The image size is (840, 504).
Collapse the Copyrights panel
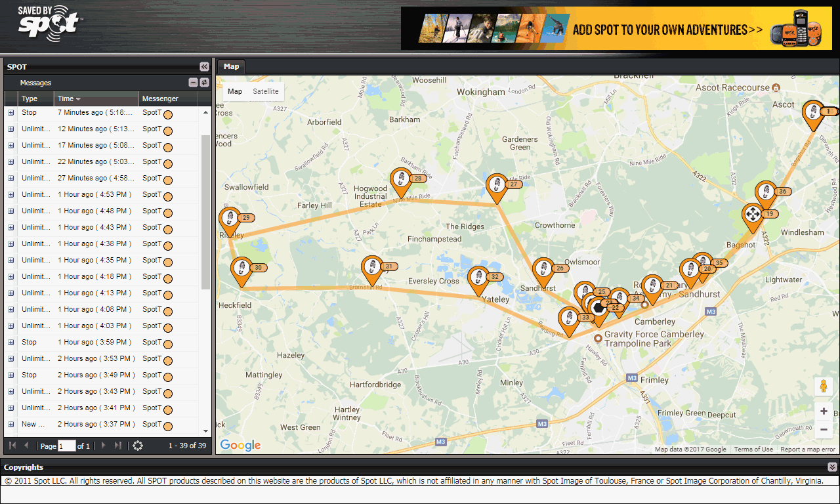pos(832,467)
